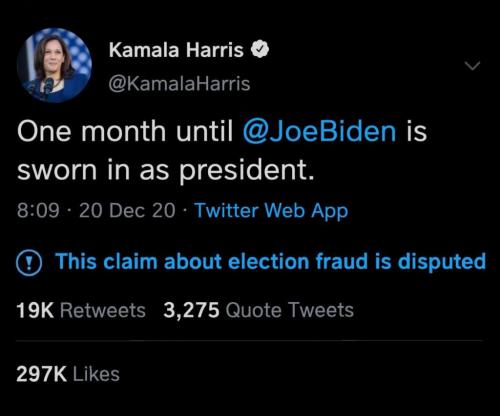The height and width of the screenshot is (416, 500).
Task: Click the 'One month until' tweet text
Action: click(125, 131)
